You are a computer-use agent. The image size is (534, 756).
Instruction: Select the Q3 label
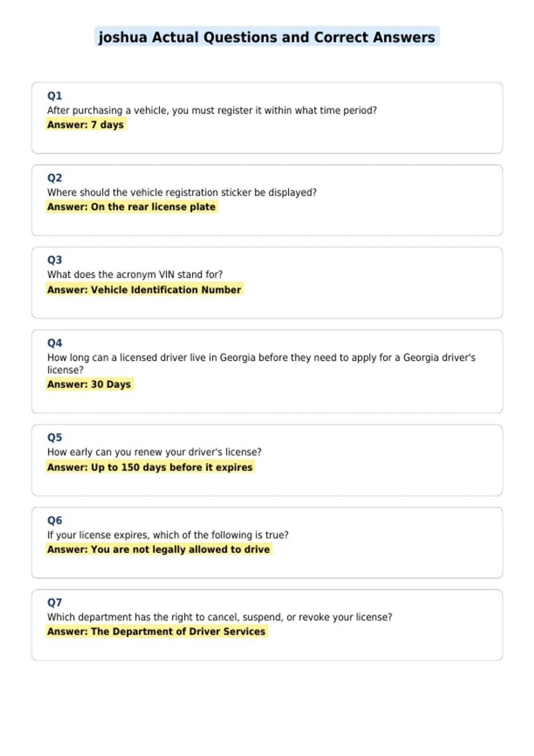coord(55,260)
